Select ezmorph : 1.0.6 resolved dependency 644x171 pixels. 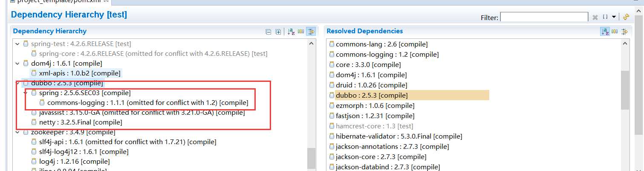tap(372, 106)
